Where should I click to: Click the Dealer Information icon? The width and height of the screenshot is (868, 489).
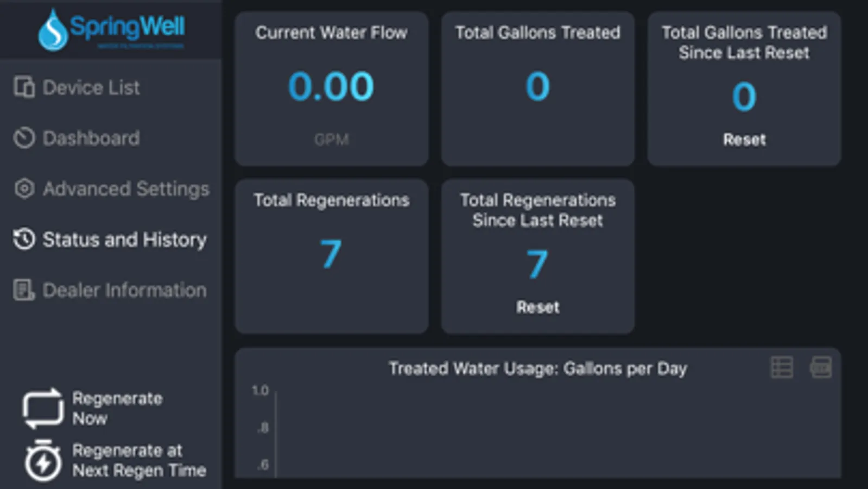[x=24, y=290]
